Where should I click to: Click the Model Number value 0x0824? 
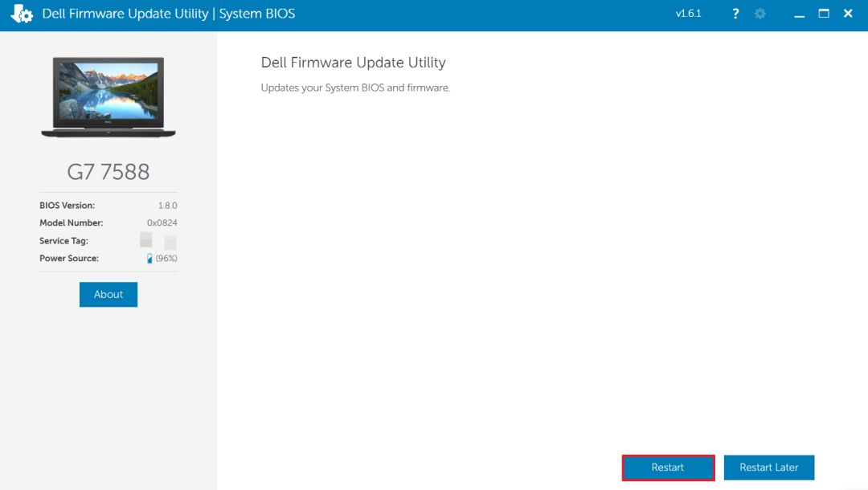[162, 223]
